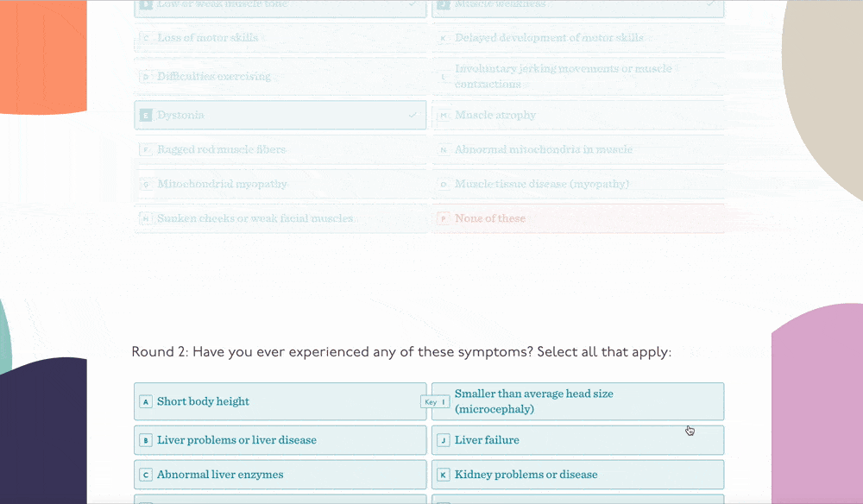Select the Short body height option

(x=280, y=402)
